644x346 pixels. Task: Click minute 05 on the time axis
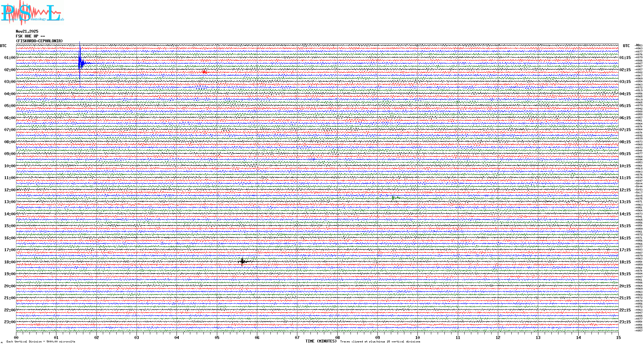(x=217, y=338)
